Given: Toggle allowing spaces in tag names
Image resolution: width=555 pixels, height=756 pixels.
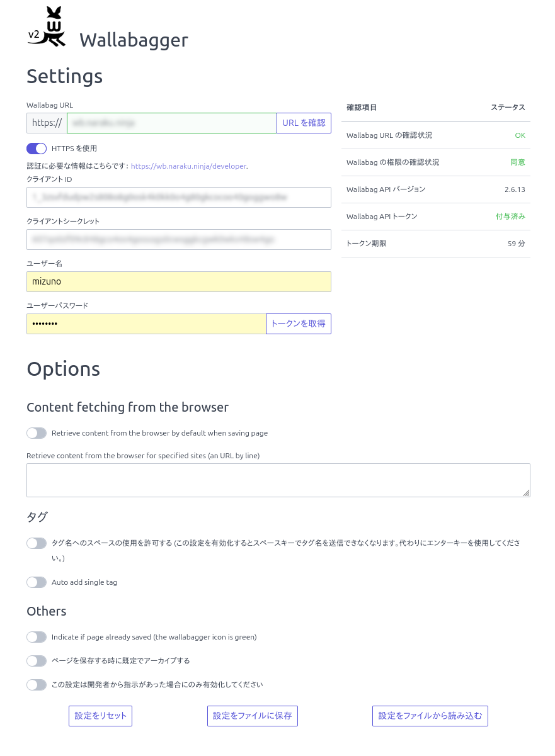Looking at the screenshot, I should point(37,543).
